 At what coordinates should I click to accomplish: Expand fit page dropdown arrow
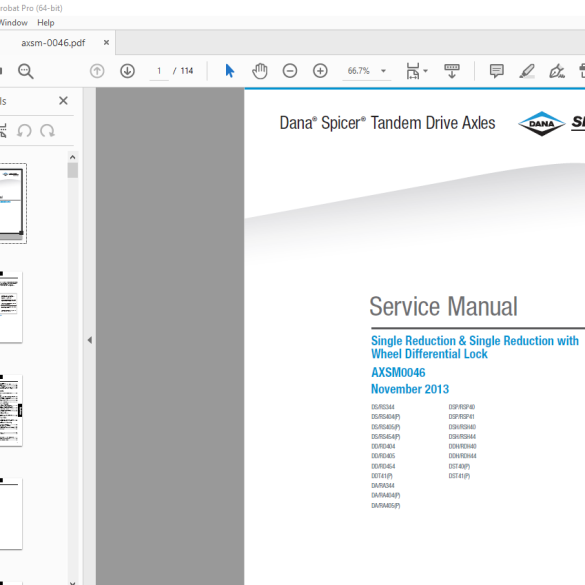pyautogui.click(x=426, y=71)
